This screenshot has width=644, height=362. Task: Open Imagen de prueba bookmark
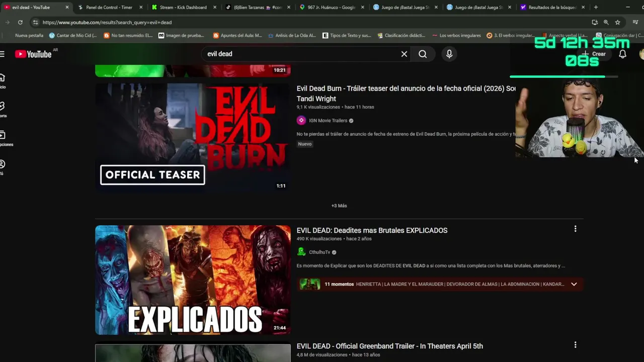(x=181, y=35)
